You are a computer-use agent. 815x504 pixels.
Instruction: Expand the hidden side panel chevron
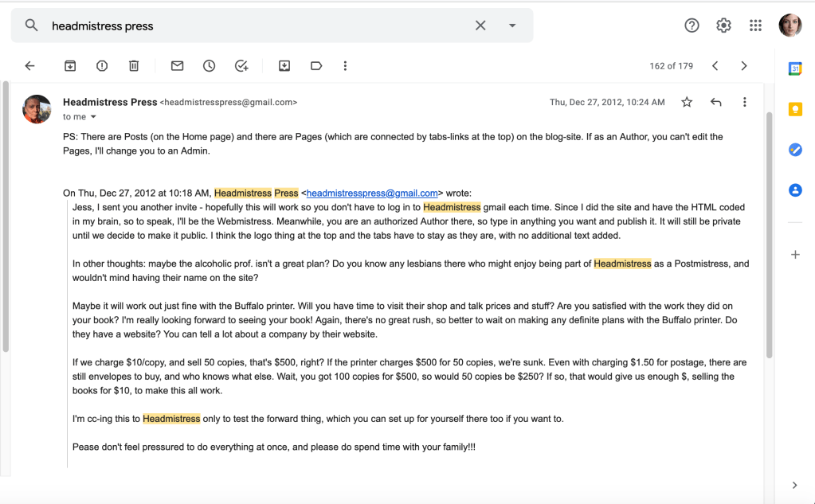pos(794,485)
